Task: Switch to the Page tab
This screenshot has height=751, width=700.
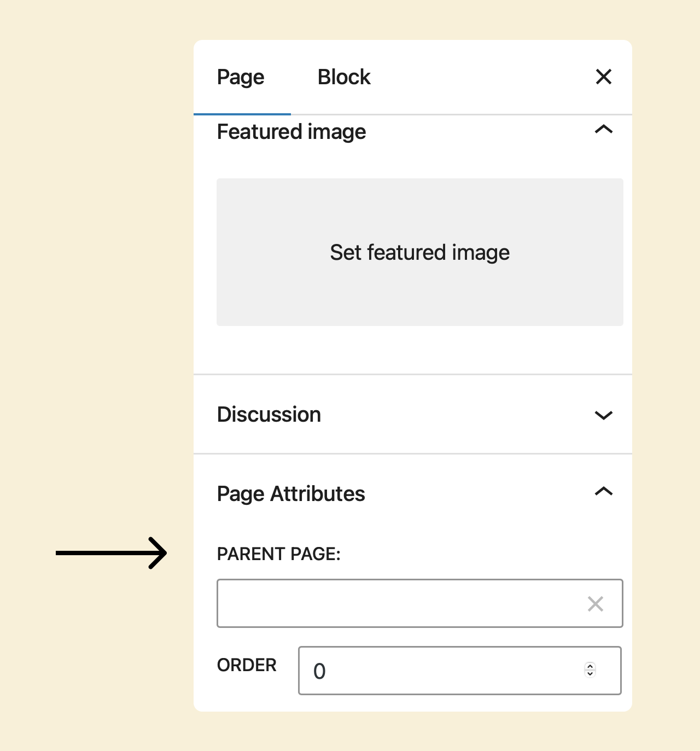Action: (241, 77)
